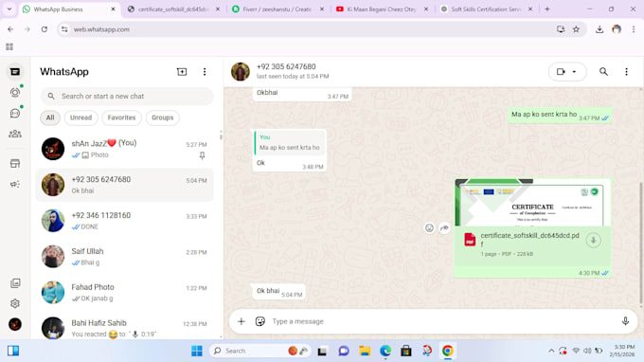Open the Chrome profile avatar
Screen dimensions: 644x362
point(617,29)
